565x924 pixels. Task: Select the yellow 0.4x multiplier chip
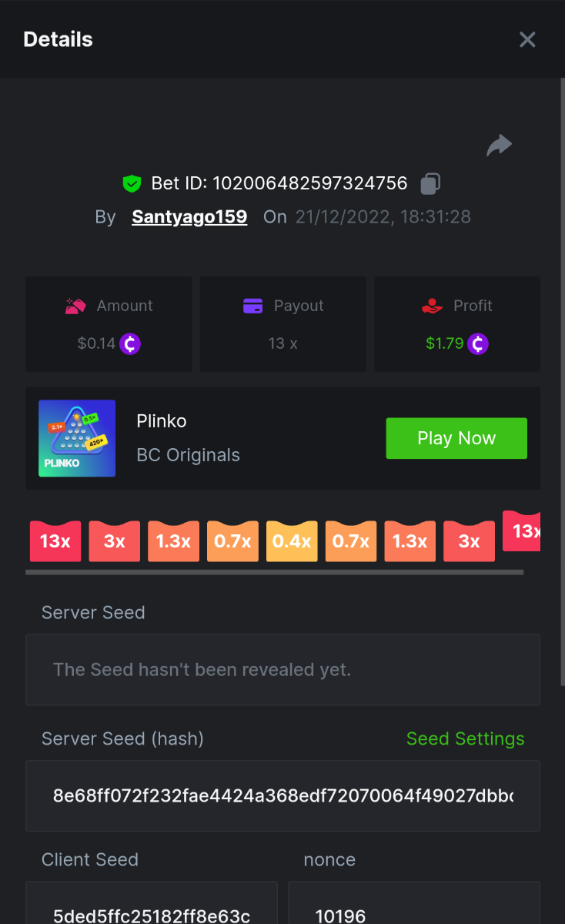(292, 541)
